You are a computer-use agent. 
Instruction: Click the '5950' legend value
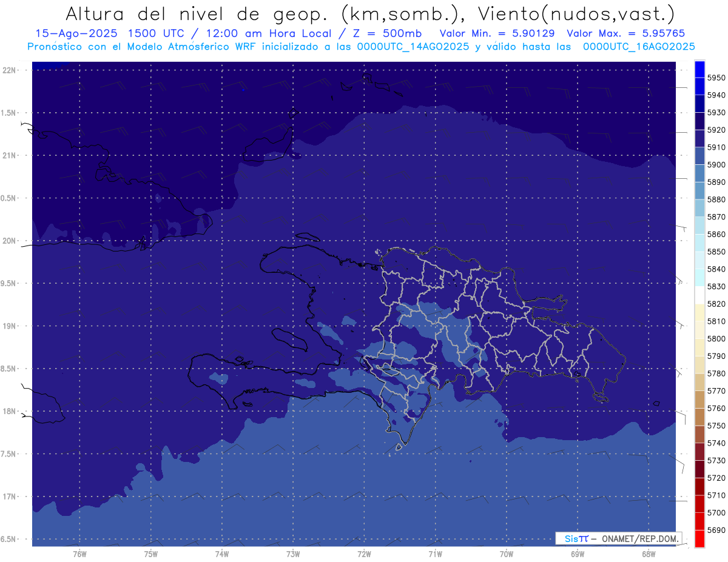pyautogui.click(x=716, y=78)
